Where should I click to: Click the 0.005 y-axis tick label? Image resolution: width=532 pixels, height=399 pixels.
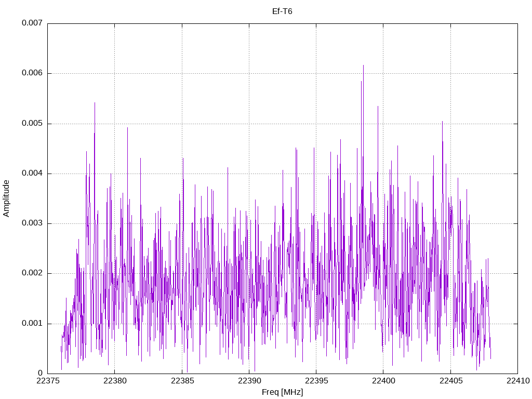point(32,123)
